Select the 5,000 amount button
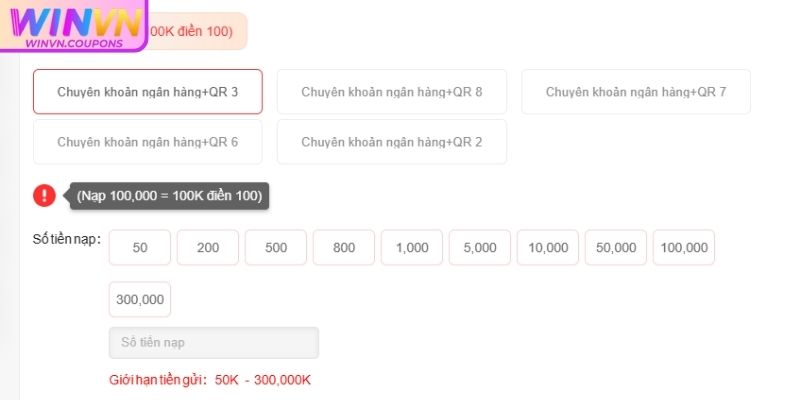 (x=480, y=248)
